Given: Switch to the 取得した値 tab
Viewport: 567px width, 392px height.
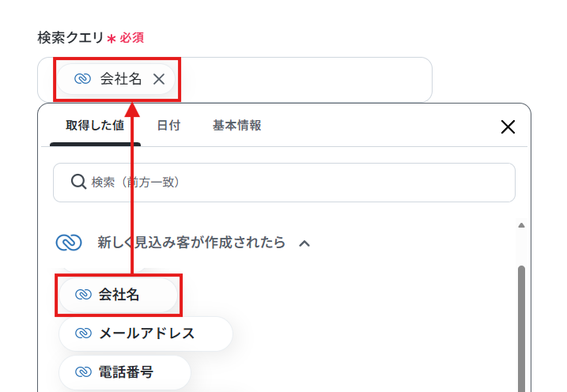Looking at the screenshot, I should click(x=95, y=126).
